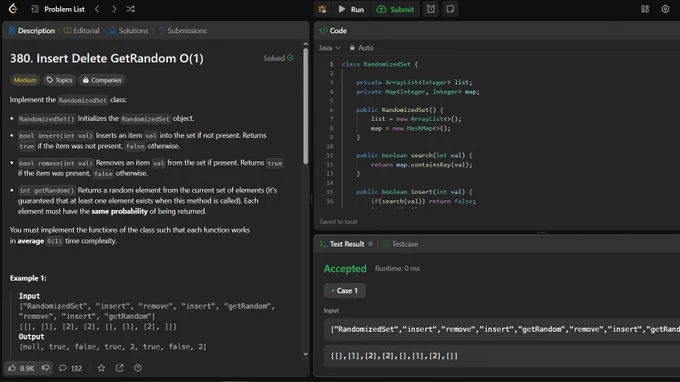680x382 pixels.
Task: Open the layout manager icon
Action: pos(645,9)
